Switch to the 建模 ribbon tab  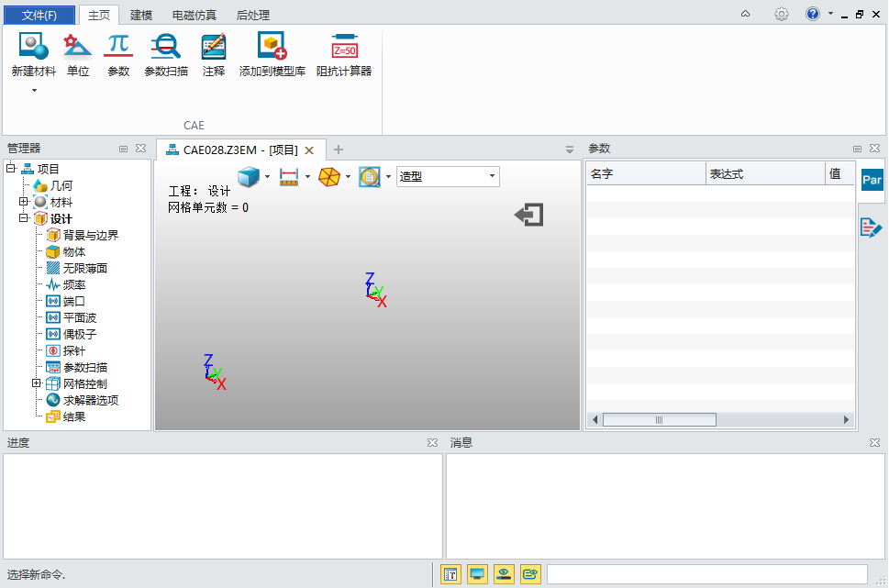pos(140,15)
